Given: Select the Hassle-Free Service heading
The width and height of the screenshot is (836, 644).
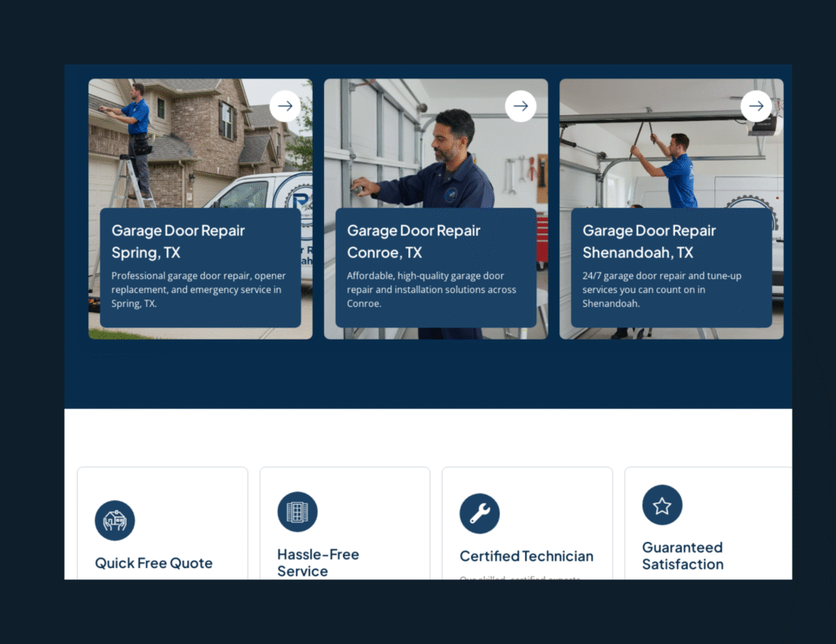Looking at the screenshot, I should [x=318, y=562].
